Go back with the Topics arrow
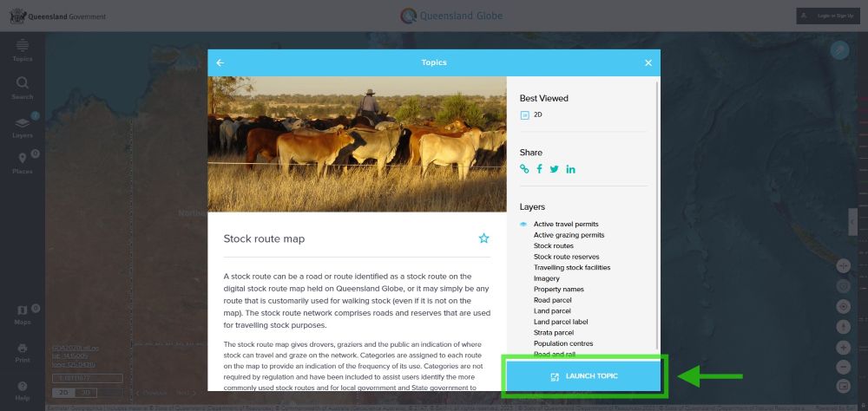The height and width of the screenshot is (411, 868). (220, 62)
